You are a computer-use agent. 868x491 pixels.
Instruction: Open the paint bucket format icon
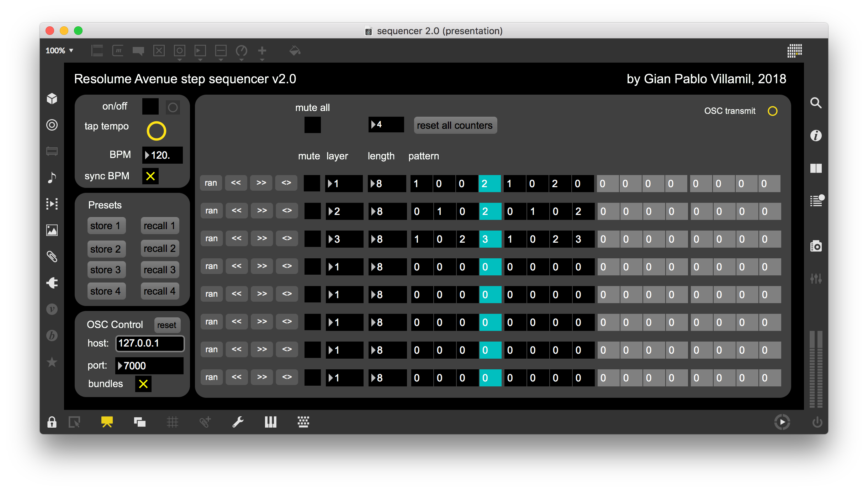tap(295, 51)
